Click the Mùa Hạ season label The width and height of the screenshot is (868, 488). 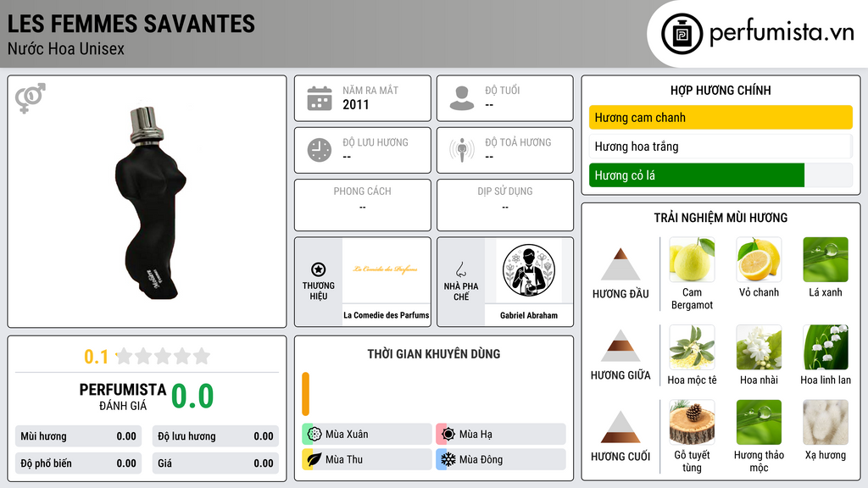(x=476, y=435)
